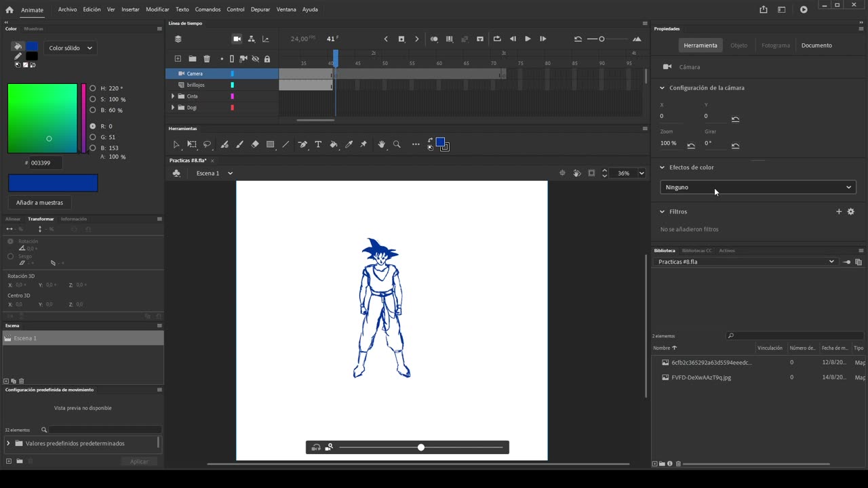The image size is (868, 488).
Task: Switch to the Muestras tab
Action: (x=33, y=28)
